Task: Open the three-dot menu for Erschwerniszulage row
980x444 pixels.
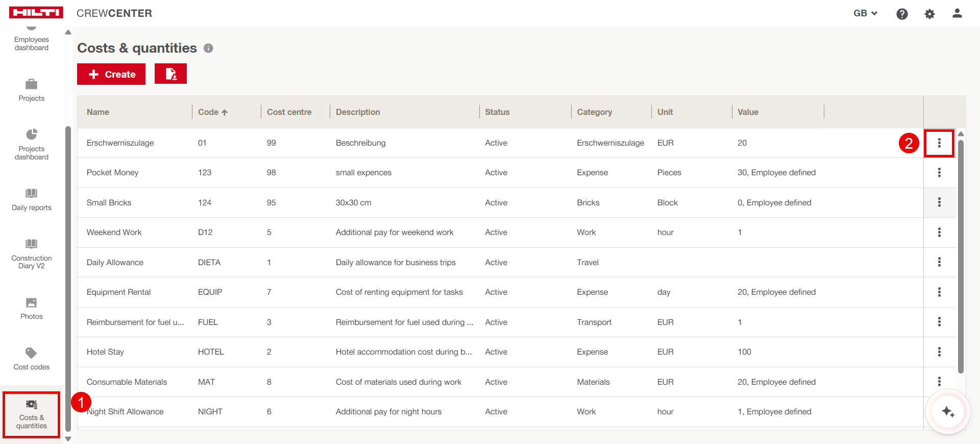Action: 939,143
